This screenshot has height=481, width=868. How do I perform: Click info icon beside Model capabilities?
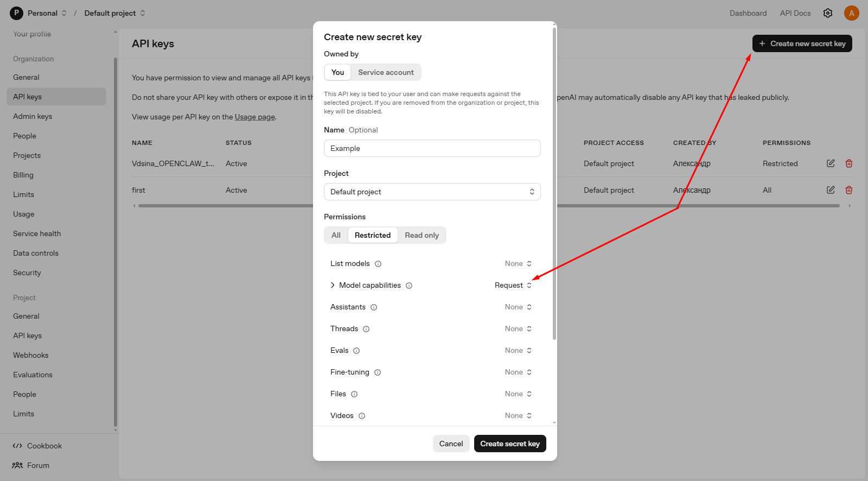pyautogui.click(x=409, y=286)
